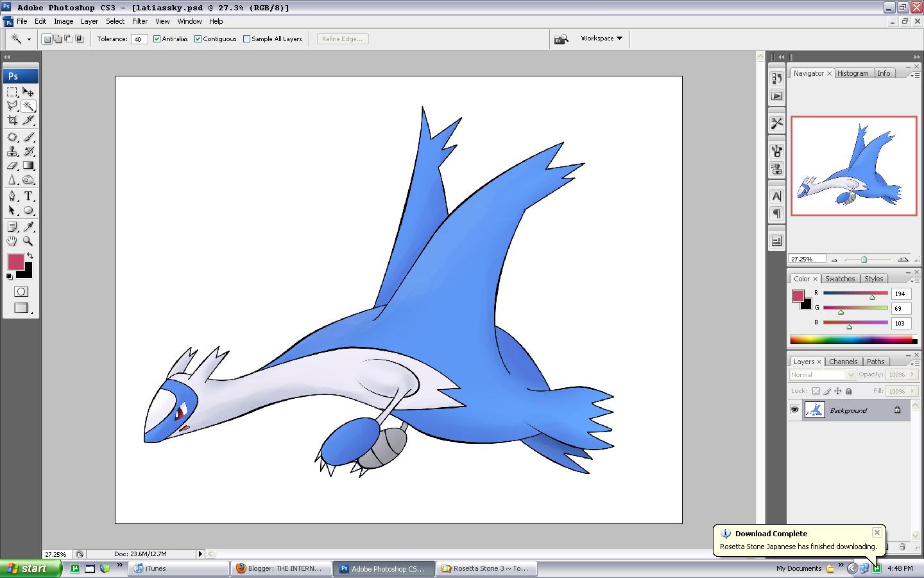924x578 pixels.
Task: Select the Polygonal Lasso tool
Action: [x=12, y=106]
